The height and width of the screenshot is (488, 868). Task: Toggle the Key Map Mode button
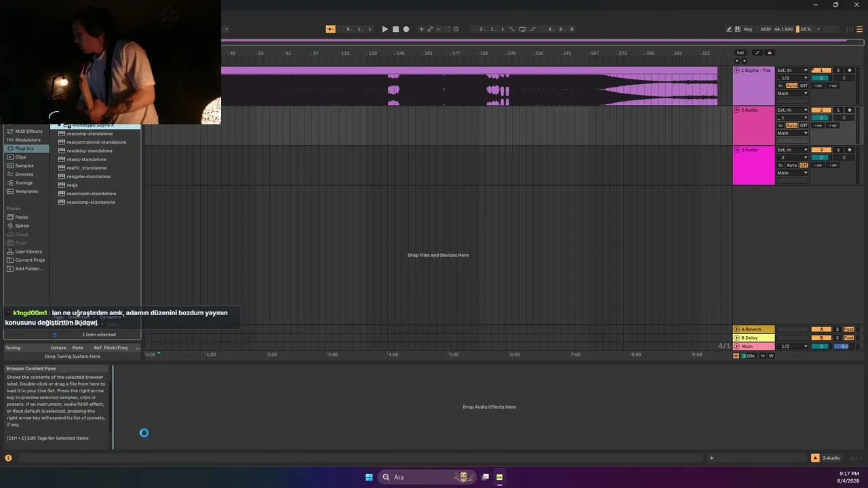point(748,29)
